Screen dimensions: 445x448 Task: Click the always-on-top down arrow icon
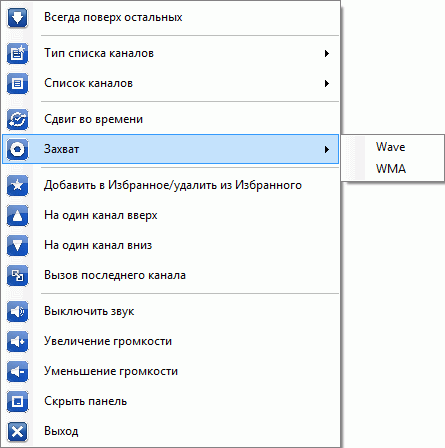point(17,17)
